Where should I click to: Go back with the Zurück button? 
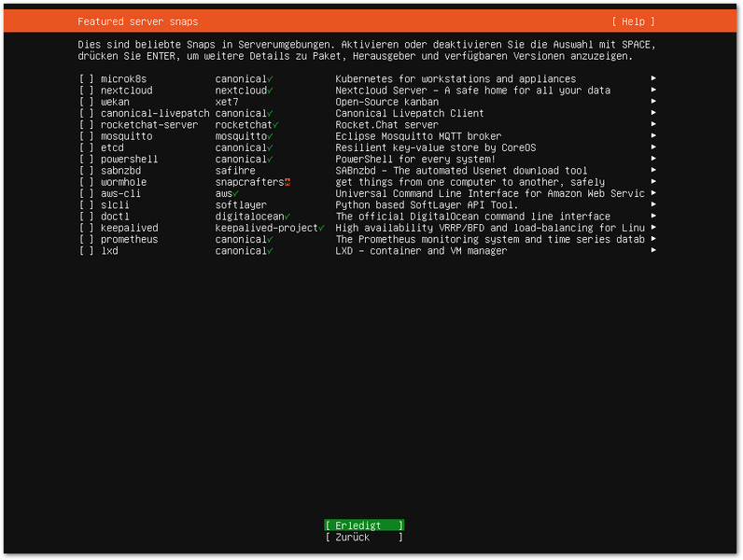[364, 538]
